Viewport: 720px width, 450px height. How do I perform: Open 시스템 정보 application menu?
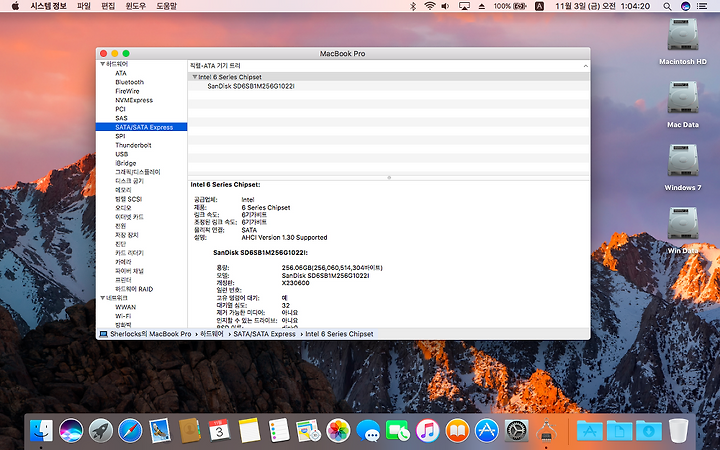coord(48,6)
